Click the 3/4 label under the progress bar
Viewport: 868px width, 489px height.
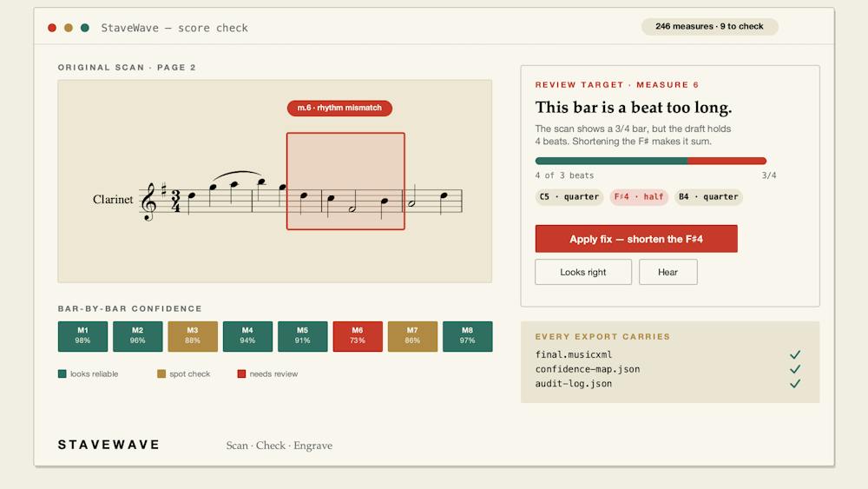coord(769,175)
